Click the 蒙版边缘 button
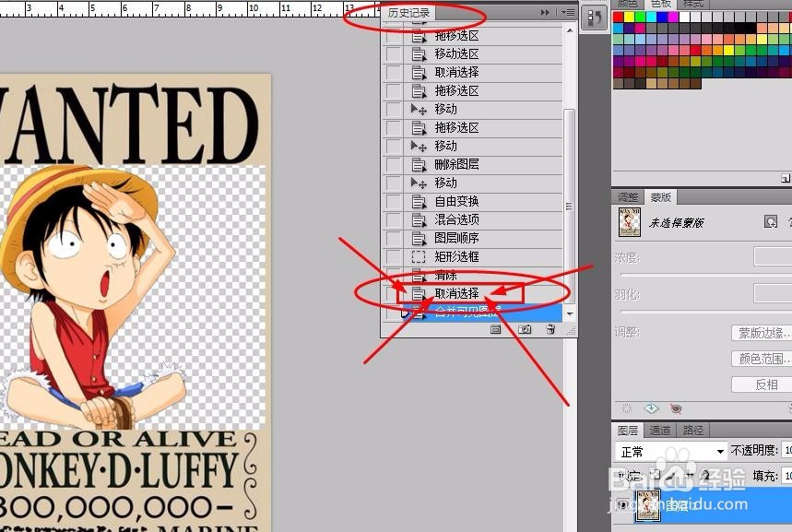The height and width of the screenshot is (532, 792). pyautogui.click(x=762, y=333)
